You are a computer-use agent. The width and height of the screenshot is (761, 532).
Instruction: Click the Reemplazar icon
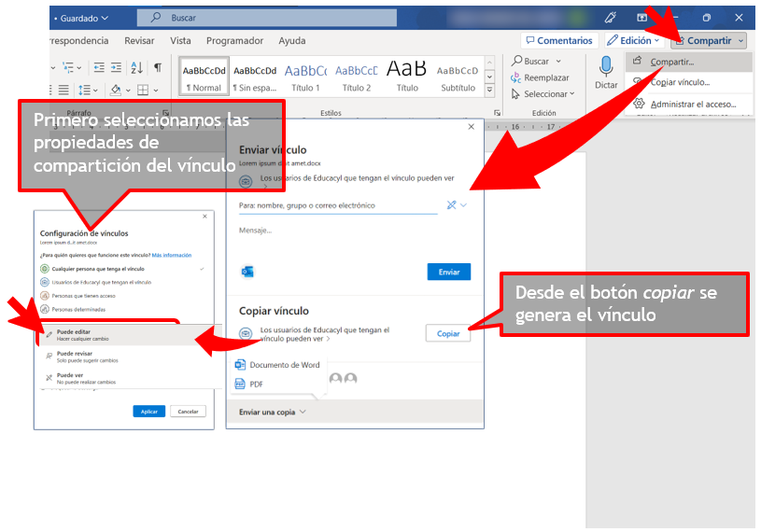click(x=515, y=77)
